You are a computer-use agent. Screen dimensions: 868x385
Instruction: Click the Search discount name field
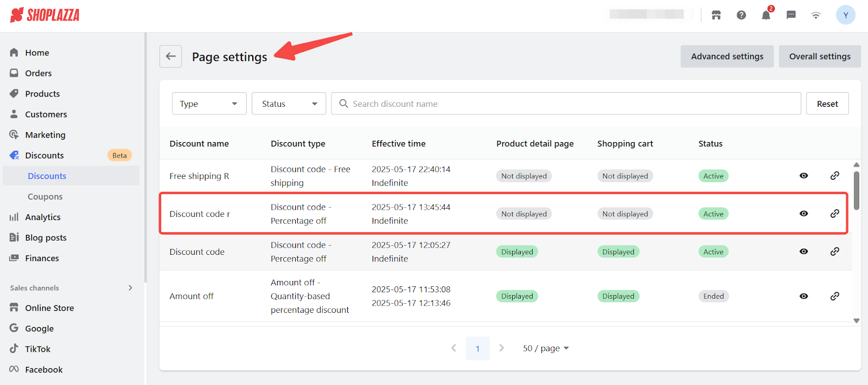(570, 104)
